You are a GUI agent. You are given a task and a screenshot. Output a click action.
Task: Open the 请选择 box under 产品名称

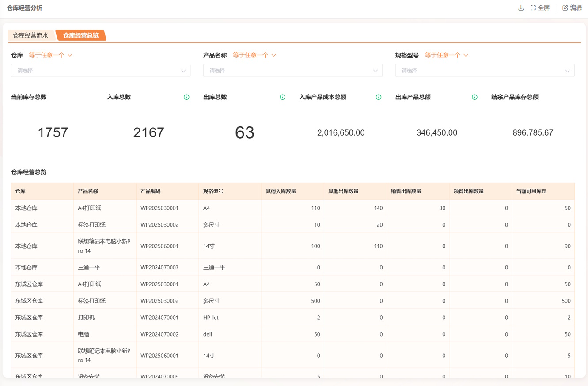(293, 71)
